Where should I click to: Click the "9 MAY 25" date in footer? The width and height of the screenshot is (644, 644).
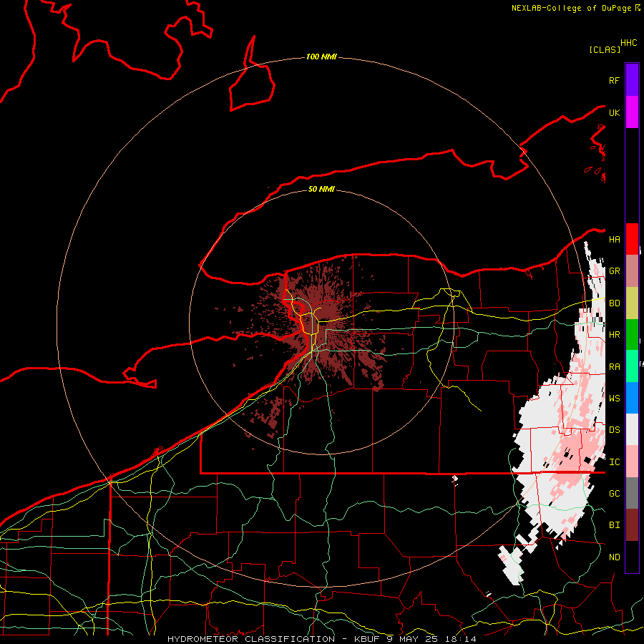(412, 639)
